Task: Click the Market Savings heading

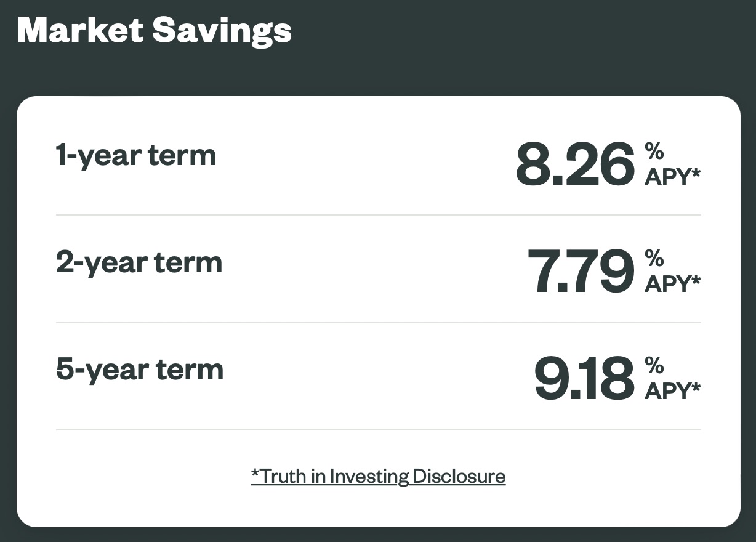Action: (x=155, y=29)
